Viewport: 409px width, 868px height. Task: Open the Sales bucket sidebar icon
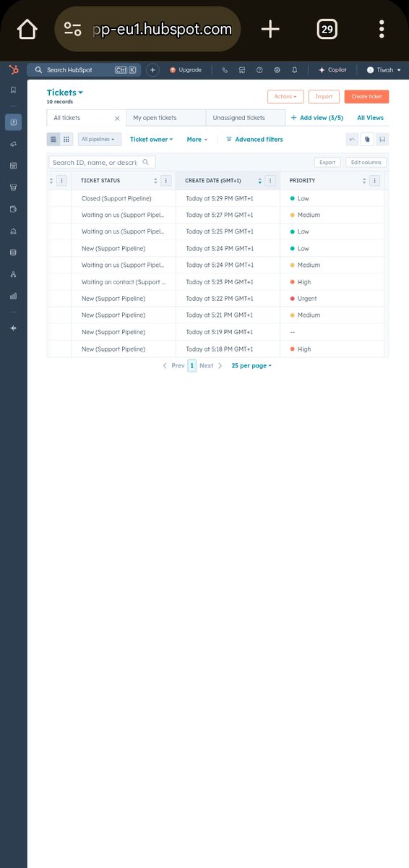tap(13, 187)
